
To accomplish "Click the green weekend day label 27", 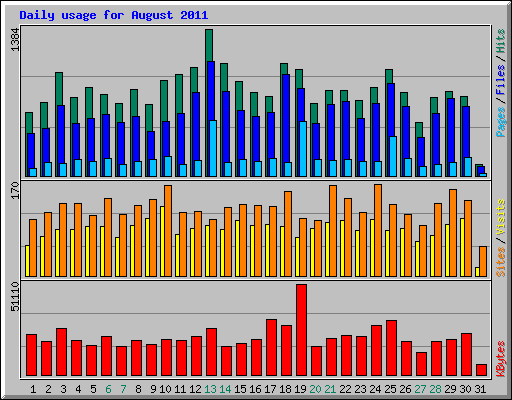I will coord(420,389).
